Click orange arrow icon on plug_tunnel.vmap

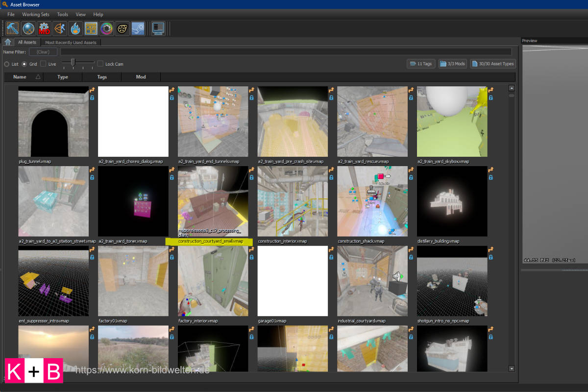tap(92, 90)
